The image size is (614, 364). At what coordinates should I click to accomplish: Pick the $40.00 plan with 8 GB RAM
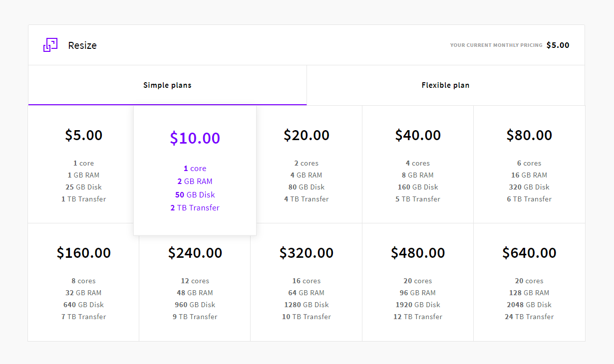[x=418, y=165]
